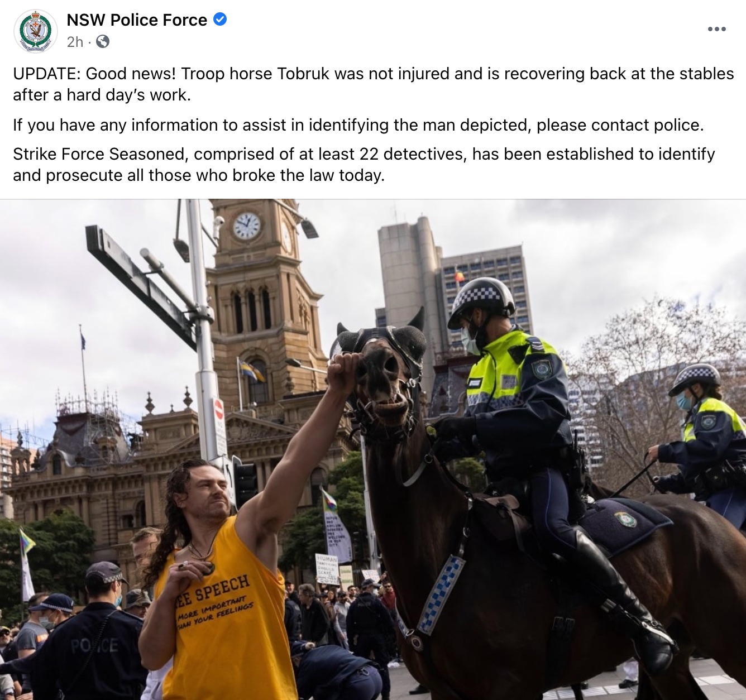Click the no-entry sign on the pole

(219, 409)
